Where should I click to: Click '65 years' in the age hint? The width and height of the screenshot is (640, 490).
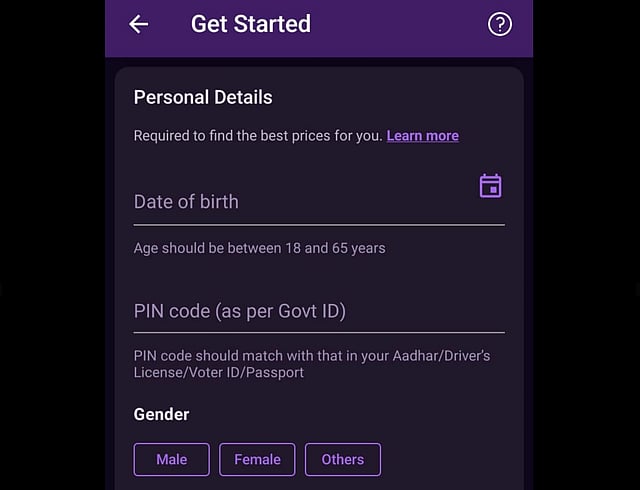357,248
